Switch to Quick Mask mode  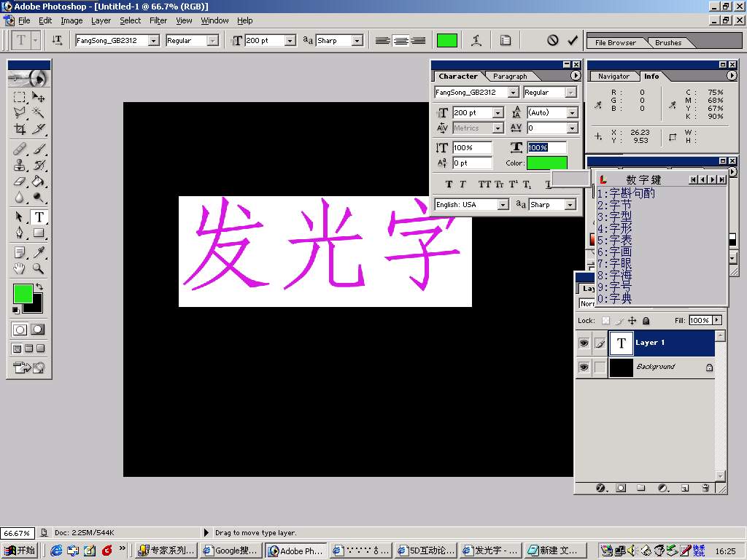point(38,330)
